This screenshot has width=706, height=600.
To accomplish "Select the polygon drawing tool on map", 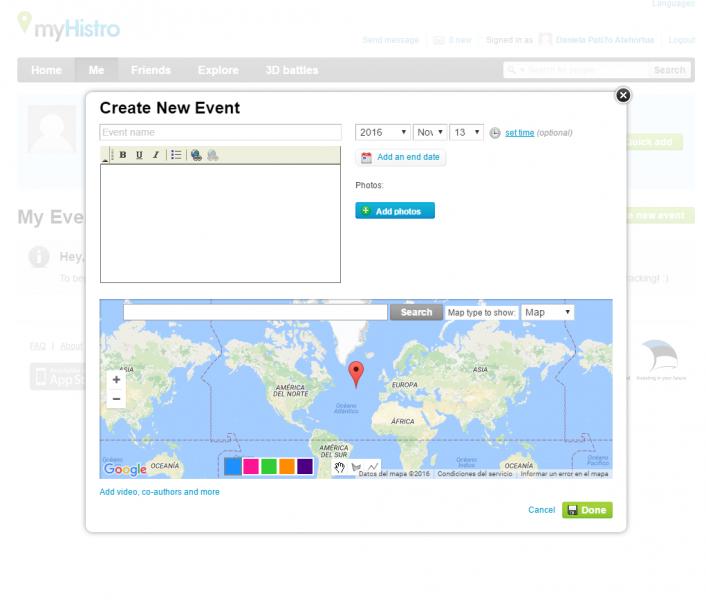I will 356,467.
